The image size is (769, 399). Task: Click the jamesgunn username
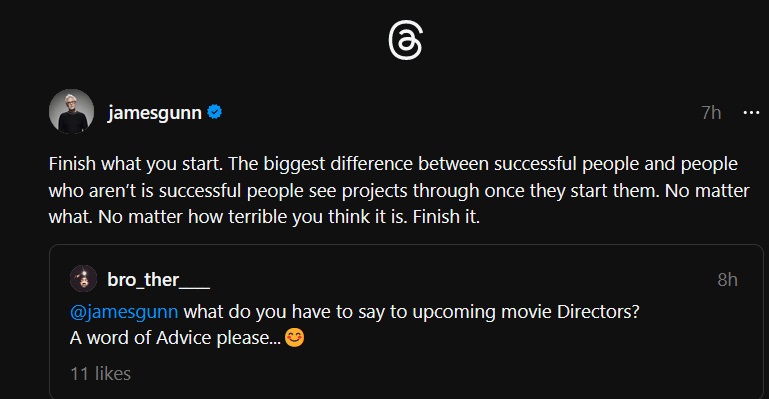pos(154,113)
